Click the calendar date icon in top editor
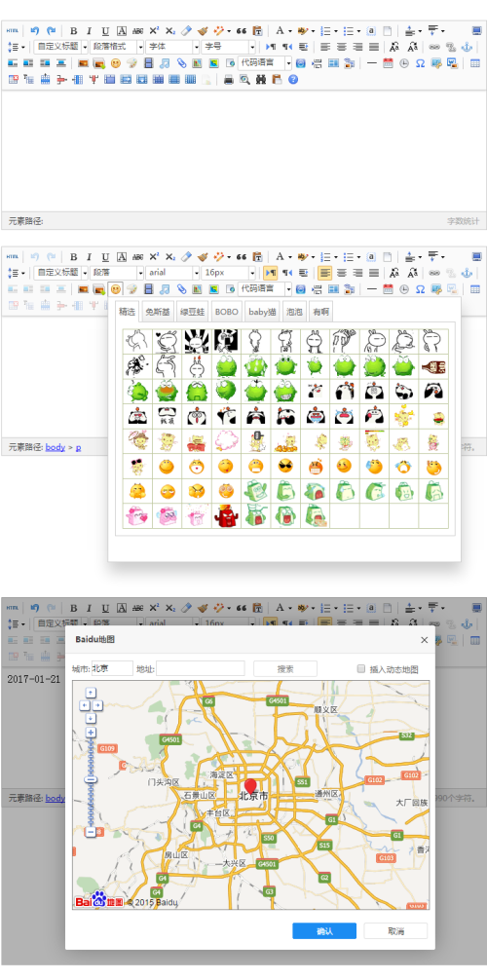This screenshot has height=980, width=487. (388, 63)
